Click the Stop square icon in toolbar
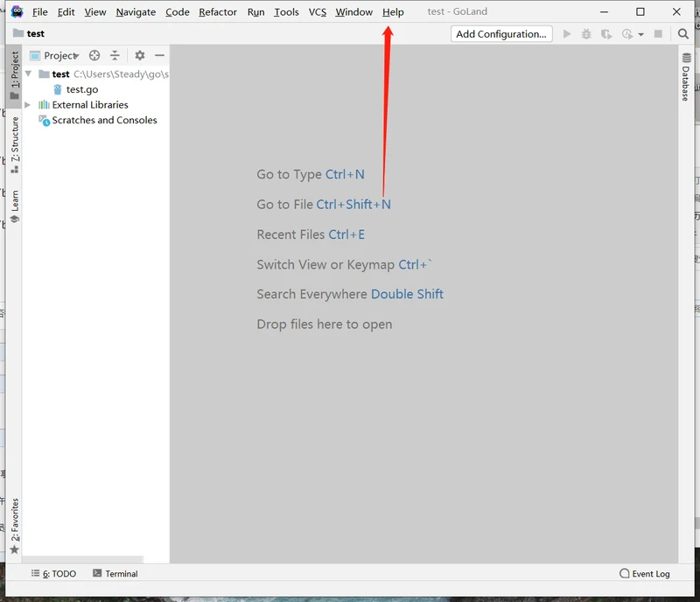Screen dimensions: 700x602 [658, 34]
